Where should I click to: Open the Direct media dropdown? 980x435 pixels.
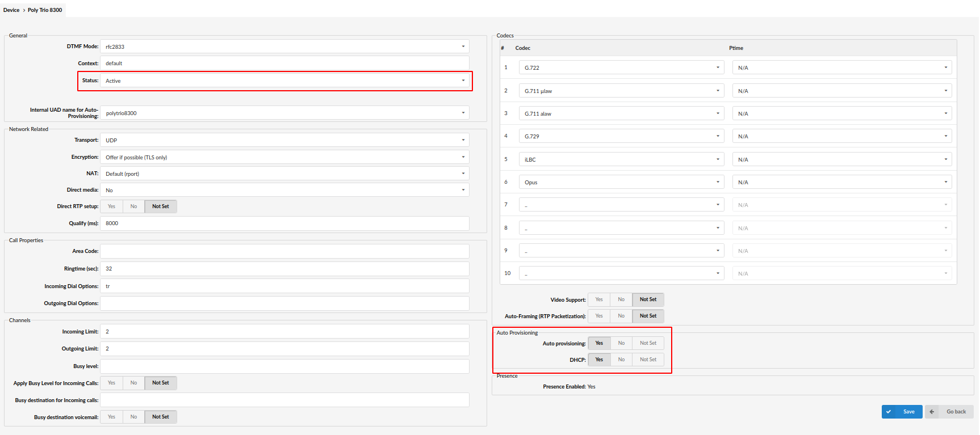[x=284, y=190]
